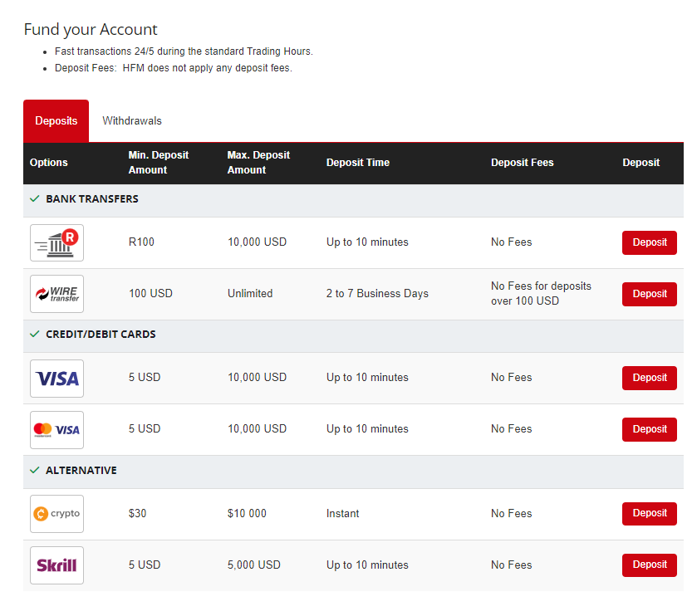This screenshot has height=616, width=692.
Task: Switch to the Withdrawals tab
Action: [131, 120]
